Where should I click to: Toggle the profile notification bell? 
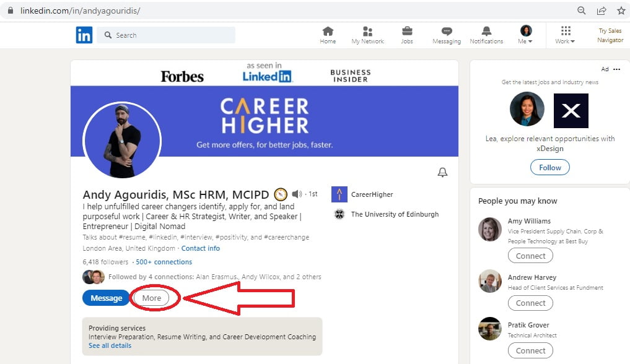click(442, 172)
